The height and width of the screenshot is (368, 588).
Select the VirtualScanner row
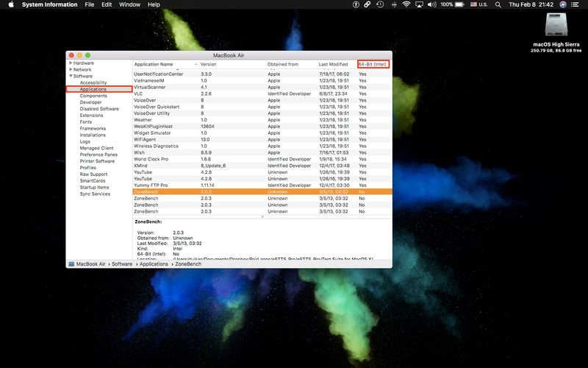pyautogui.click(x=262, y=87)
